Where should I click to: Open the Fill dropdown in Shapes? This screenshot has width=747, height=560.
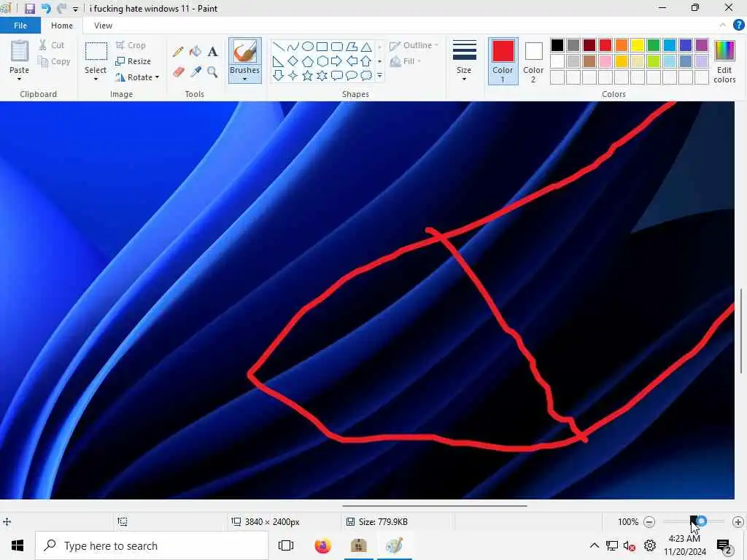coord(406,61)
